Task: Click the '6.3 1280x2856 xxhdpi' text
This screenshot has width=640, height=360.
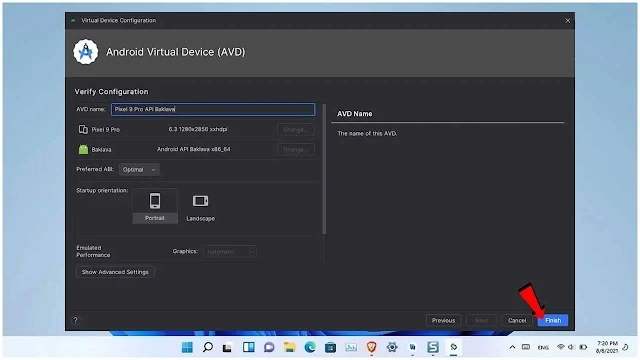Action: [x=198, y=129]
